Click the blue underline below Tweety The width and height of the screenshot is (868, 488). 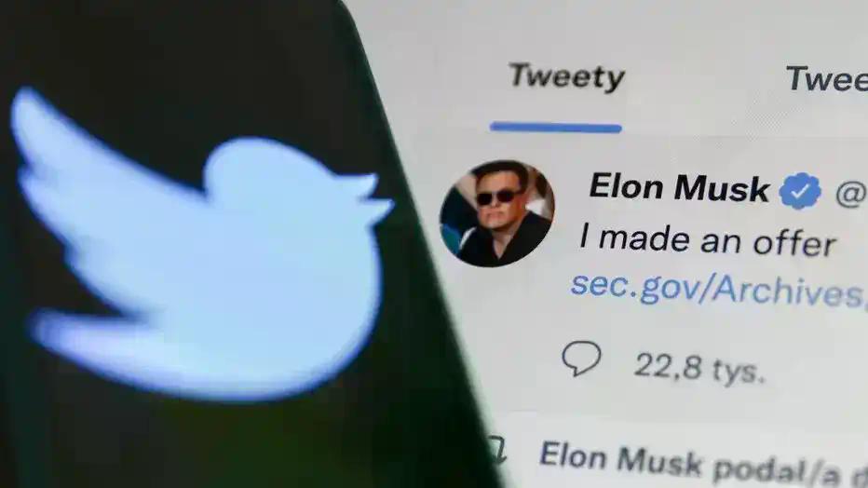[556, 128]
